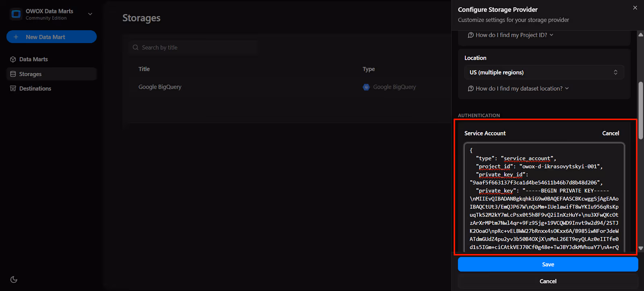
Task: Click the AUTHENTICATION section label
Action: point(479,116)
